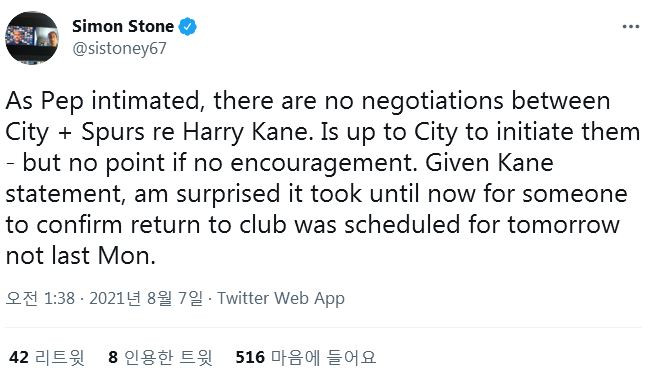Click the 오전 1:38 timestamp
This screenshot has height=377, width=651.
[x=40, y=298]
